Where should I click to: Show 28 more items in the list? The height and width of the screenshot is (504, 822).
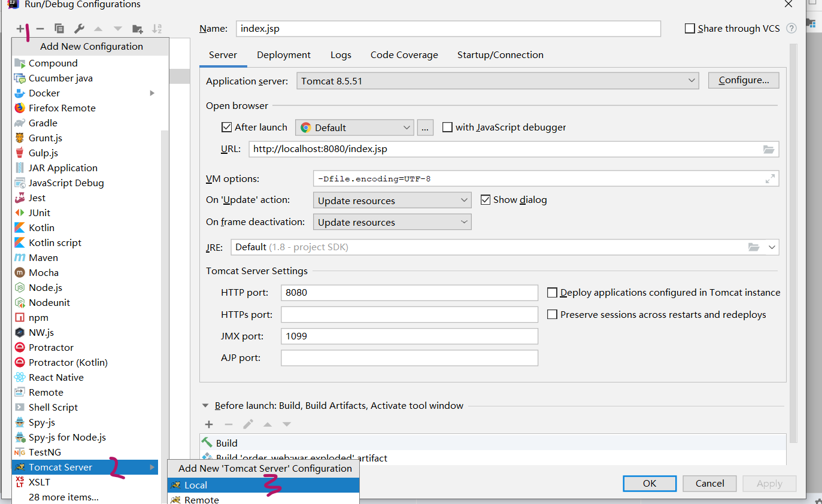tap(63, 497)
